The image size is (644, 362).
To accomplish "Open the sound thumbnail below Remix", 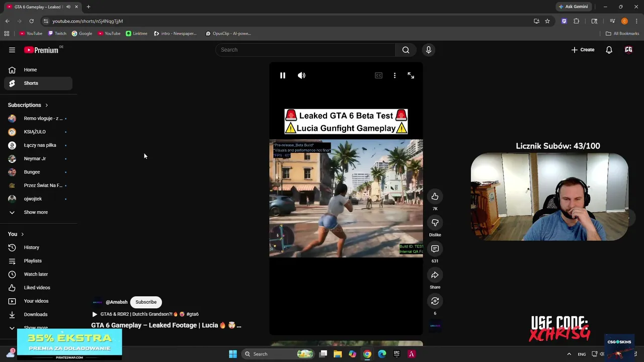I will pyautogui.click(x=435, y=326).
